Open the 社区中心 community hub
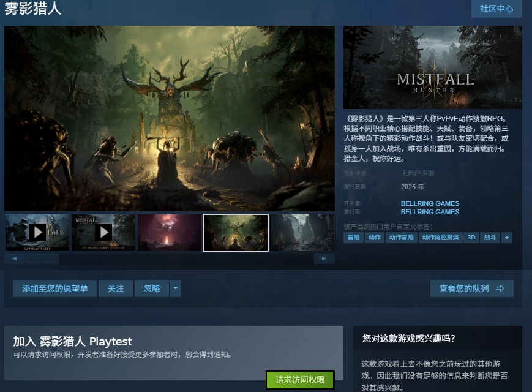This screenshot has height=392, width=532. click(x=496, y=9)
